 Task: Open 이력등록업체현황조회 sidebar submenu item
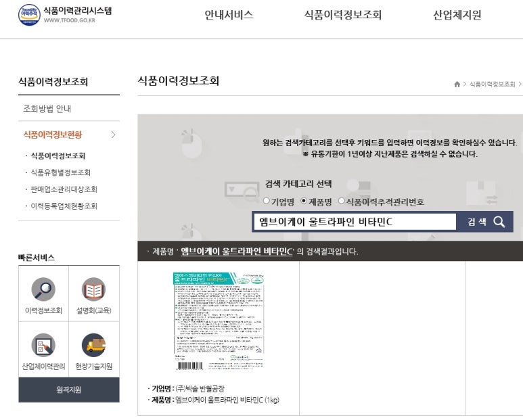coord(64,206)
